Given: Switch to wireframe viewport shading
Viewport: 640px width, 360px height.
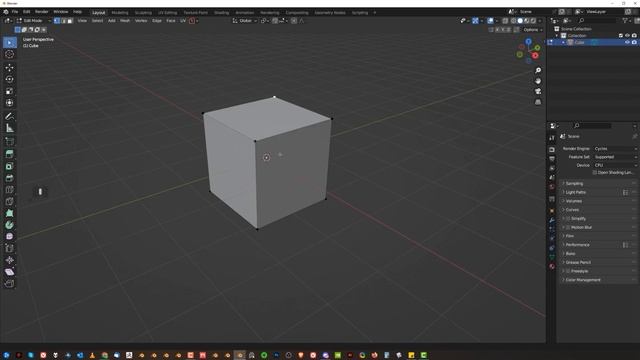Looking at the screenshot, I should (x=513, y=21).
